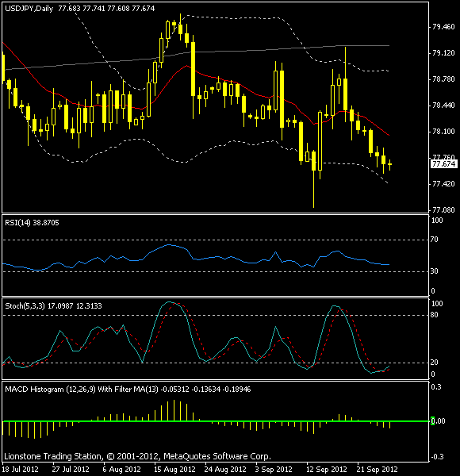This screenshot has width=460, height=476.
Task: Click the RSI(14) 38.8705 indicator label
Action: (32, 223)
